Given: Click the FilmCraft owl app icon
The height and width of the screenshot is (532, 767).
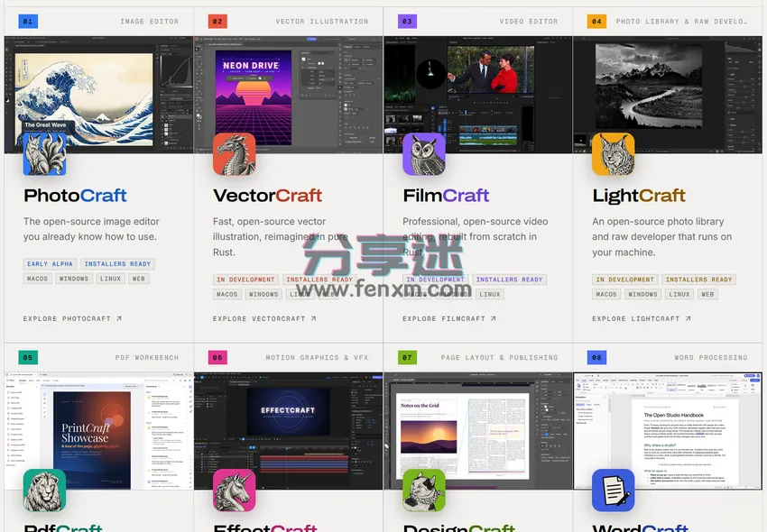Looking at the screenshot, I should [x=424, y=154].
